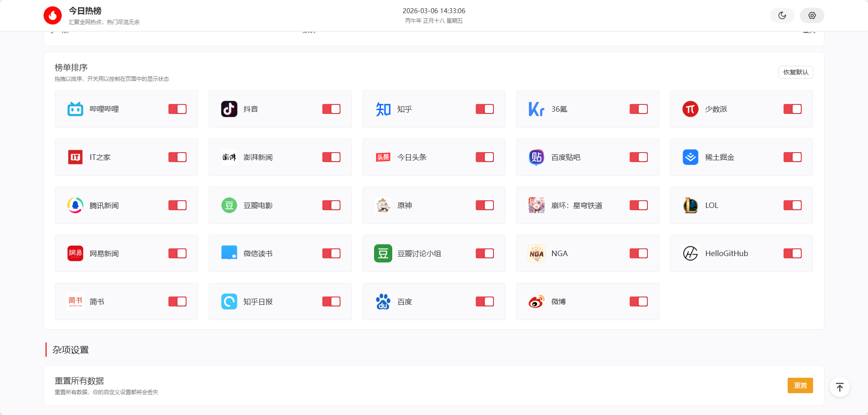Turn off the IT之家 switch
The height and width of the screenshot is (415, 868).
coord(178,157)
